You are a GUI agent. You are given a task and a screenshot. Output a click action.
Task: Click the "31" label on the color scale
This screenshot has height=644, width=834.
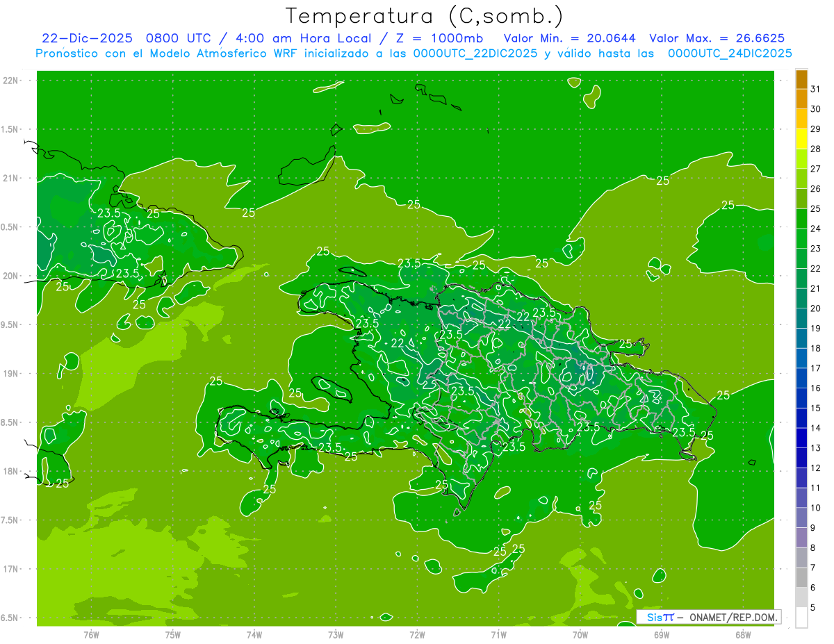(x=815, y=90)
